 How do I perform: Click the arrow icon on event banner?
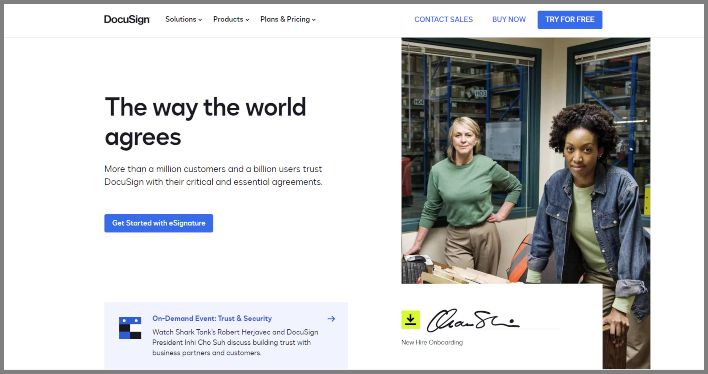[331, 318]
